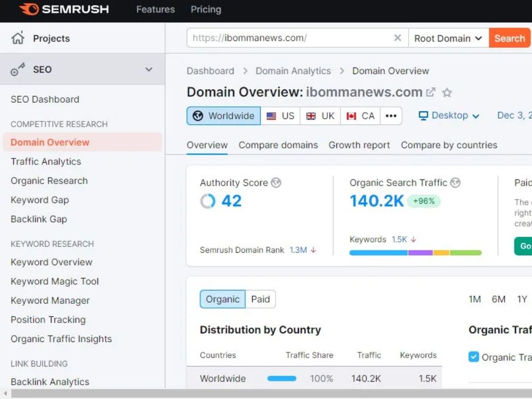Click the orange Search button

click(510, 38)
